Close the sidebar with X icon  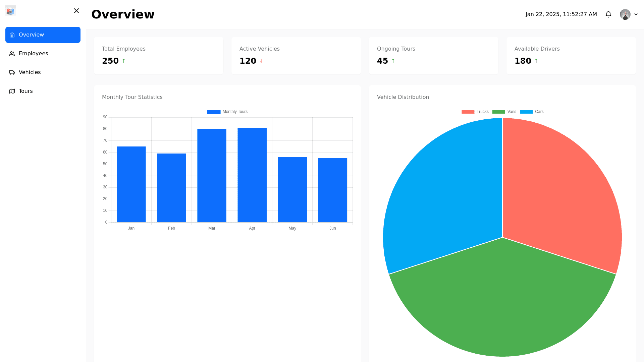76,11
